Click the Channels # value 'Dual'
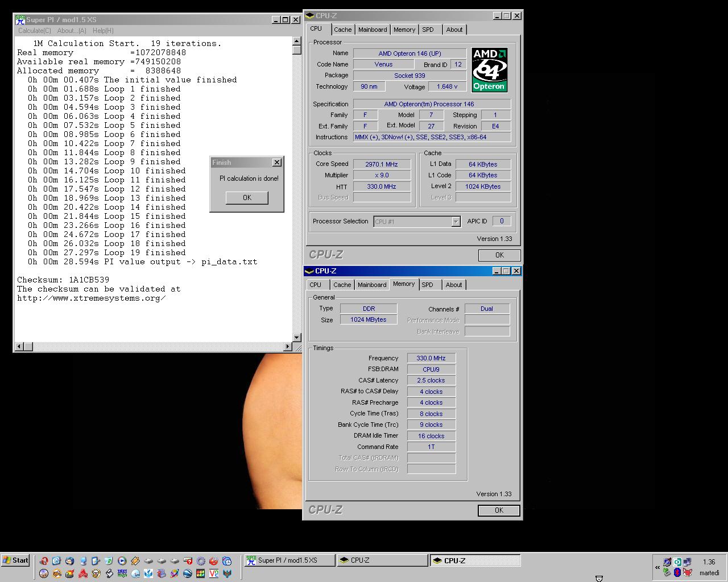 point(487,309)
